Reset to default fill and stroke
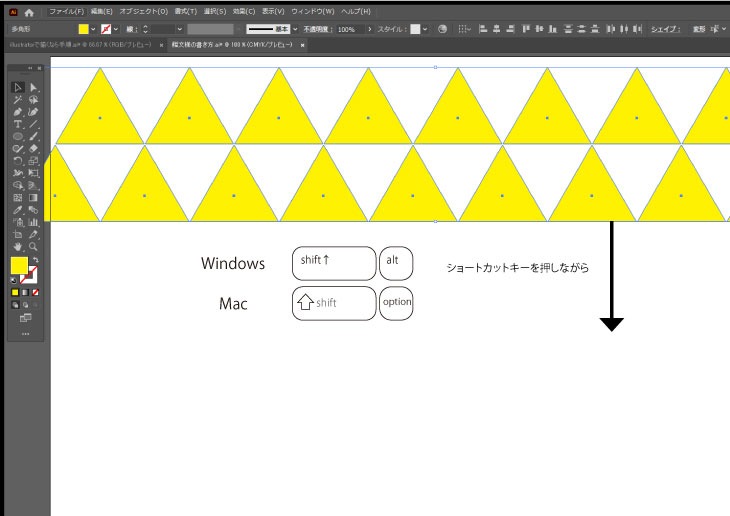This screenshot has width=730, height=516. pos(14,280)
